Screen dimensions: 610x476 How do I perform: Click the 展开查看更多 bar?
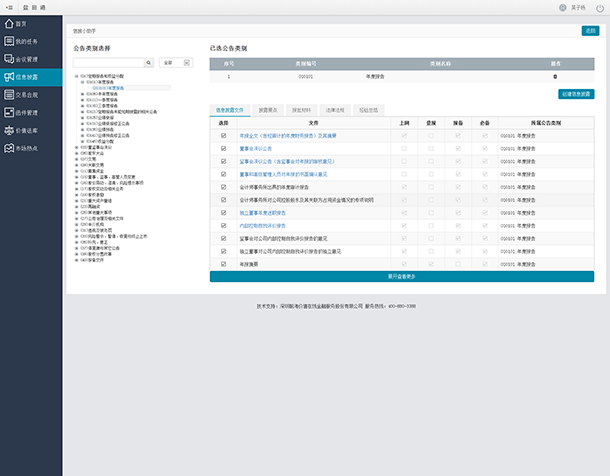402,276
